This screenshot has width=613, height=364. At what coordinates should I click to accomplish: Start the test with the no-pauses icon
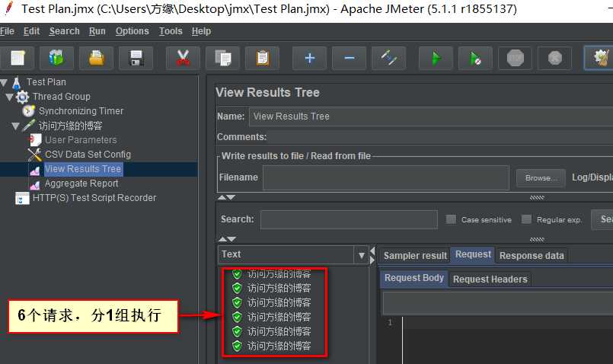[x=475, y=59]
